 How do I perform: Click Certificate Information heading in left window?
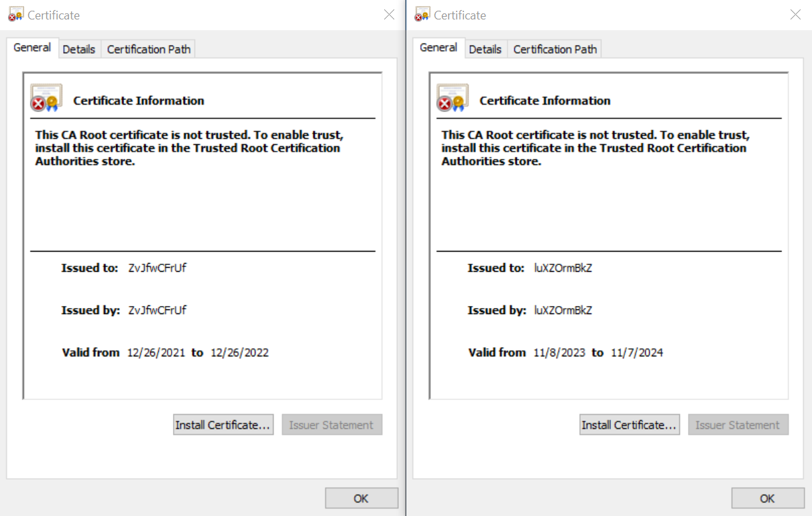(139, 101)
